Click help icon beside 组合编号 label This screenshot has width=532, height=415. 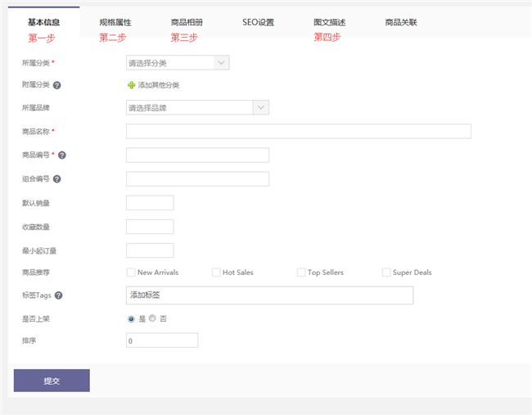tap(57, 178)
